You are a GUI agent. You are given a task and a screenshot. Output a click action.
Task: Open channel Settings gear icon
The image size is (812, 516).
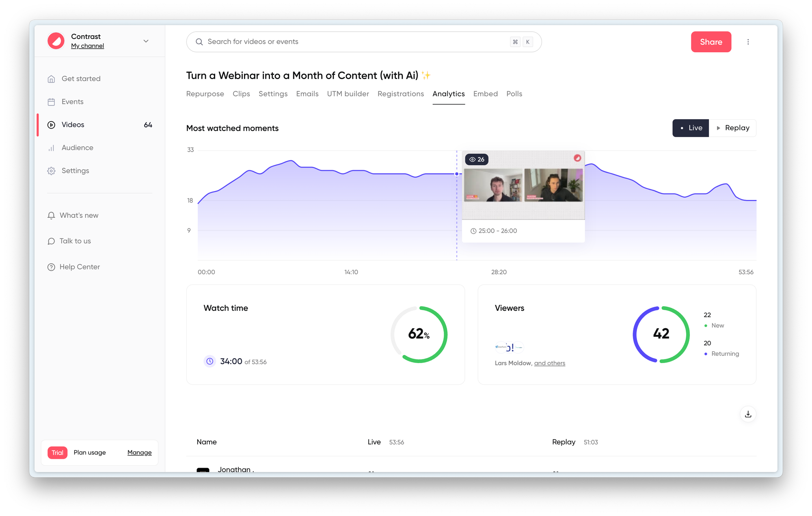point(51,170)
